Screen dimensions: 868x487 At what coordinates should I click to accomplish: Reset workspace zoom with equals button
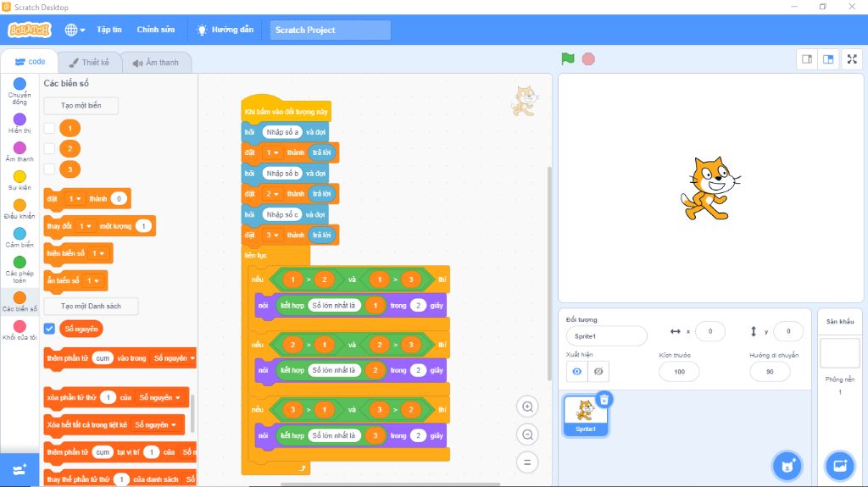[x=527, y=462]
